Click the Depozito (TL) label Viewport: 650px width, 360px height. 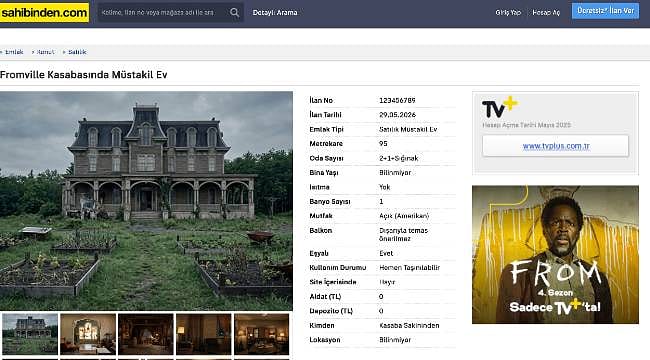(x=331, y=311)
